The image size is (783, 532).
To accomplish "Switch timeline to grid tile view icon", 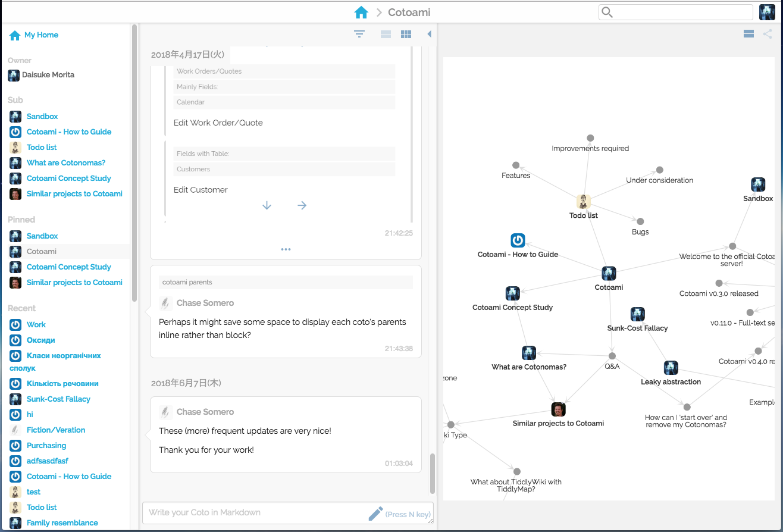I will point(406,35).
